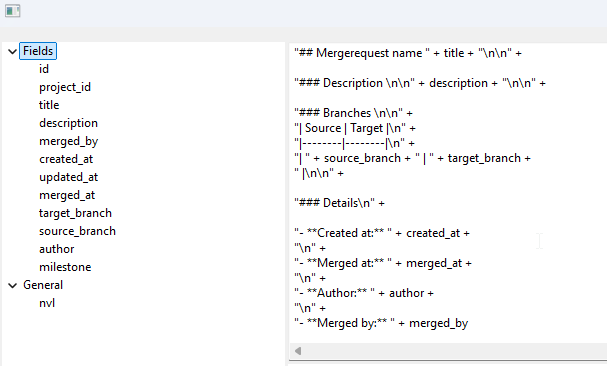
Task: Select the Fields root item
Action: pos(38,51)
